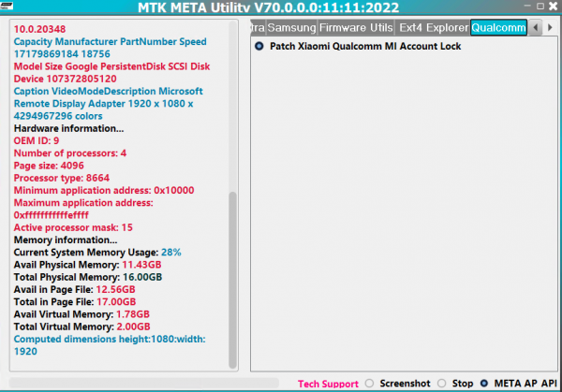The width and height of the screenshot is (562, 392).
Task: Click 'Capacity Manufacturer PartNumber Speed' log line
Action: (110, 41)
